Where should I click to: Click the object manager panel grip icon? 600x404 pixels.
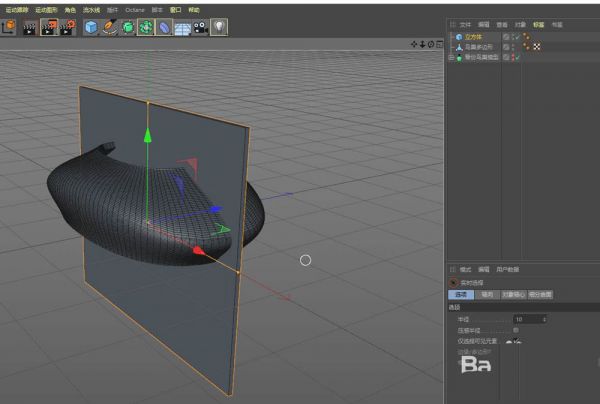click(x=453, y=24)
